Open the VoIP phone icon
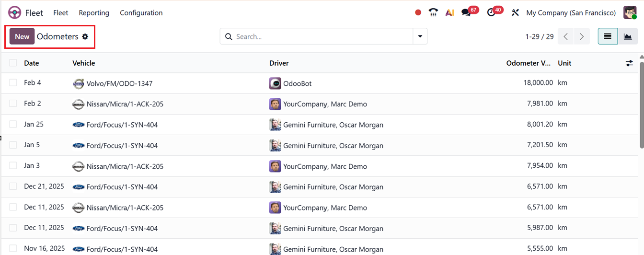The height and width of the screenshot is (255, 644). point(433,13)
